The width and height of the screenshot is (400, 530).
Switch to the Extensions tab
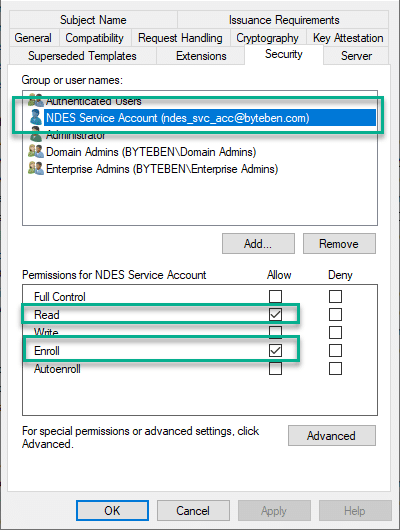201,56
